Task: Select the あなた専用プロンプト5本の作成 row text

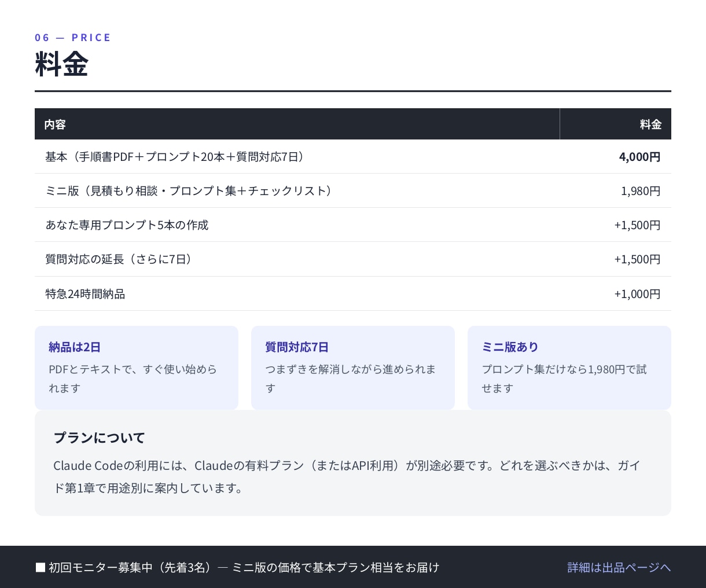Action: 127,225
